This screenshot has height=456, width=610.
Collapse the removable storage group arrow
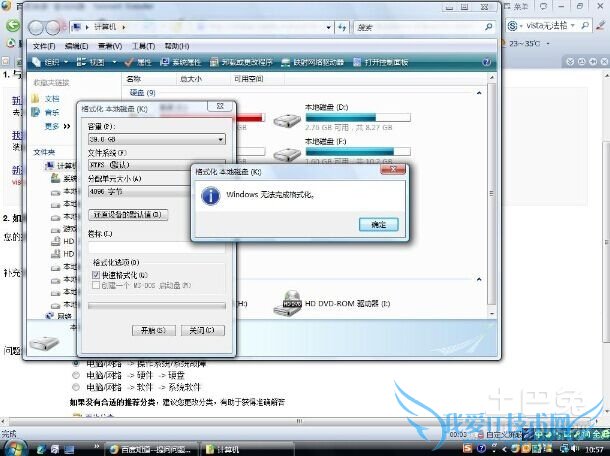[479, 279]
